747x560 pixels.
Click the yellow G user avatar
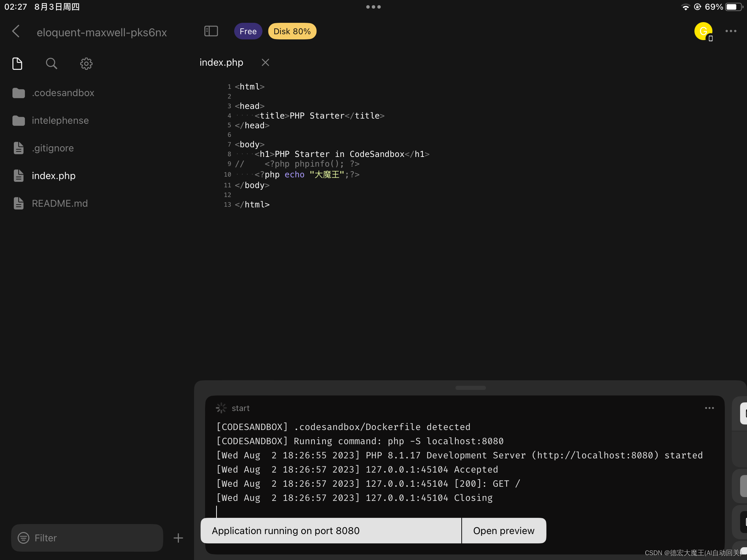[x=703, y=31]
